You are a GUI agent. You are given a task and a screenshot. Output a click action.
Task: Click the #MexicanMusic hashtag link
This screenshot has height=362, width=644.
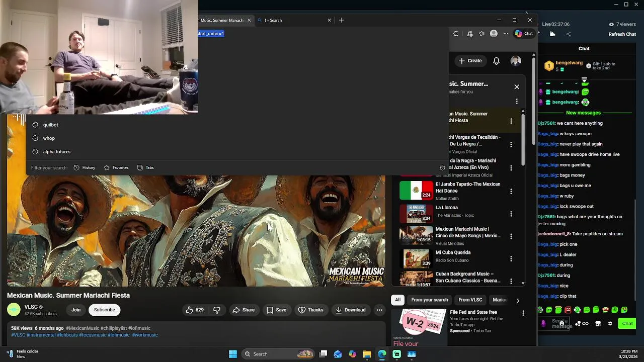pyautogui.click(x=83, y=328)
